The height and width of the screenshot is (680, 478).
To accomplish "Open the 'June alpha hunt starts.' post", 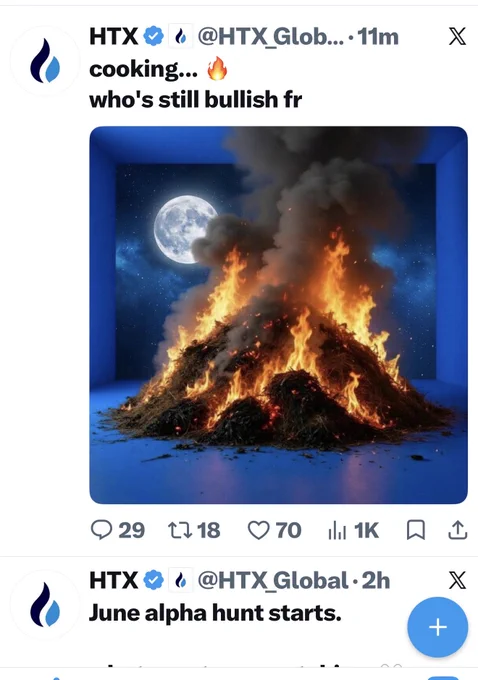I will 215,613.
